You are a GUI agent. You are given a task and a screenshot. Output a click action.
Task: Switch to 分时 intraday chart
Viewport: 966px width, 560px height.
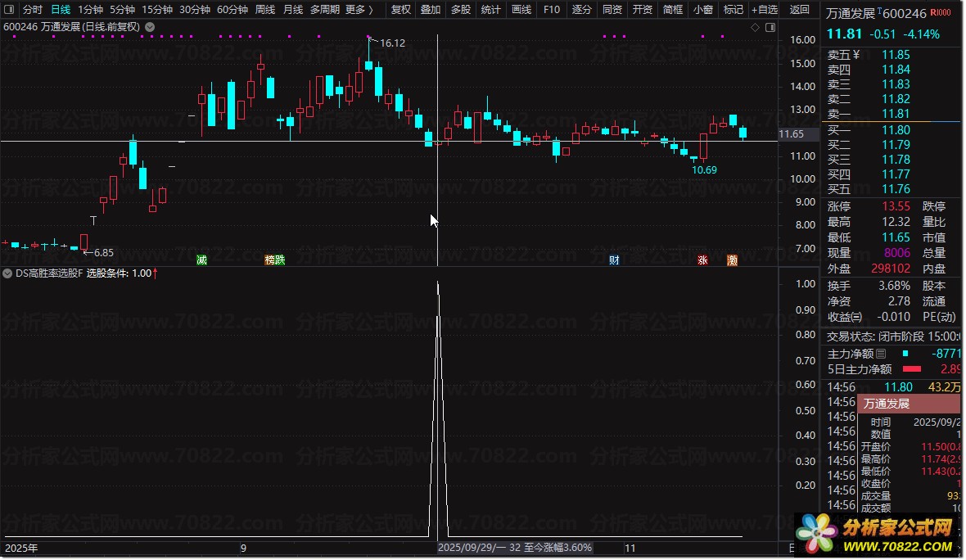click(x=33, y=9)
